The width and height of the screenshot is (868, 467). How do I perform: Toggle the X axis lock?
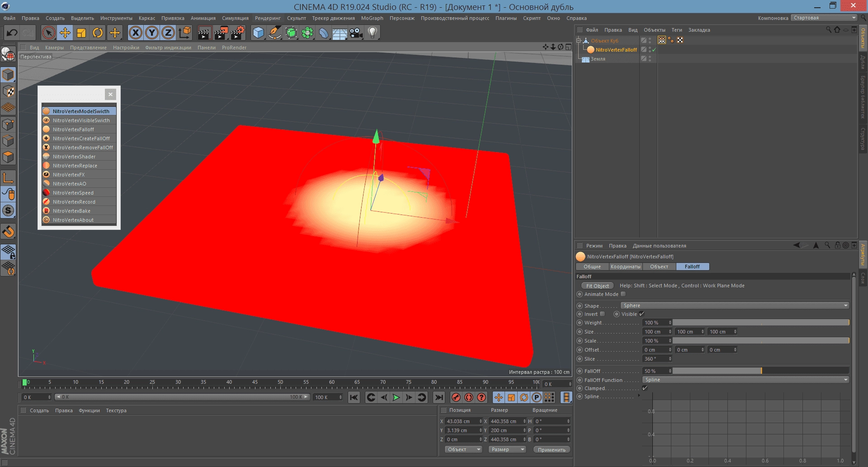click(136, 33)
